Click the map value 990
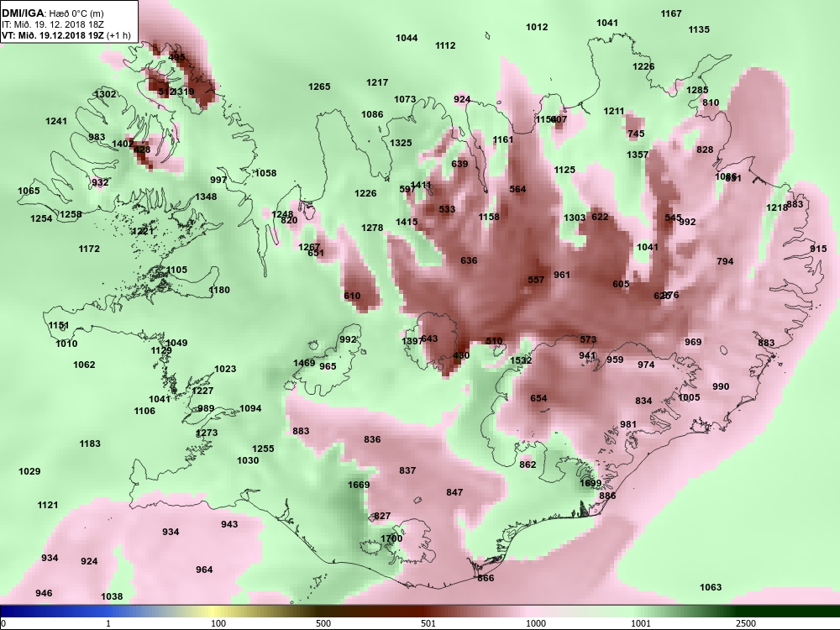 721,386
